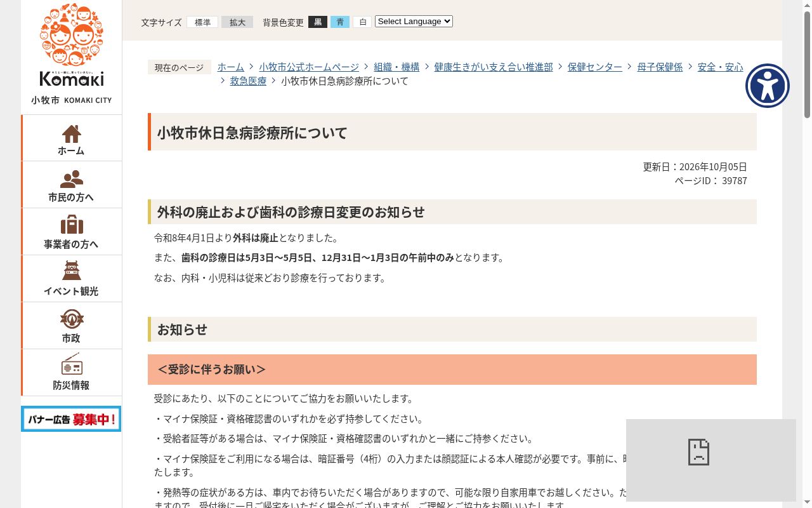Go to ホーム breadcrumb link
Viewport: 812px width, 508px height.
[x=231, y=67]
